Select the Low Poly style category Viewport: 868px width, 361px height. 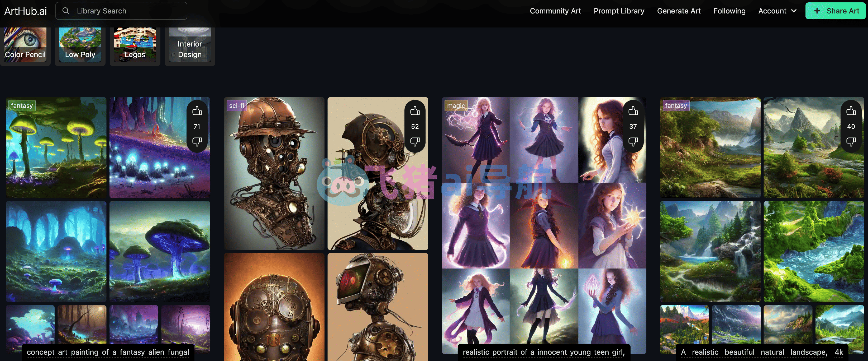(80, 46)
